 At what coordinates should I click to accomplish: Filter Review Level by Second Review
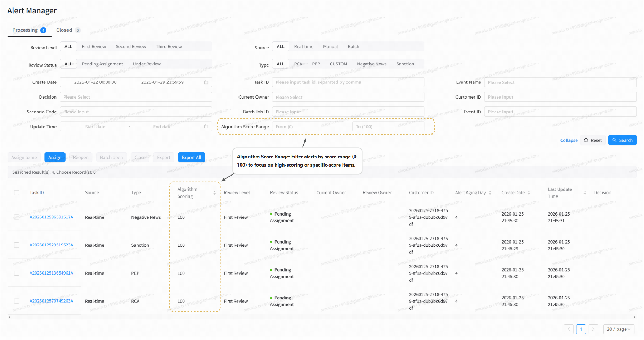(x=131, y=47)
